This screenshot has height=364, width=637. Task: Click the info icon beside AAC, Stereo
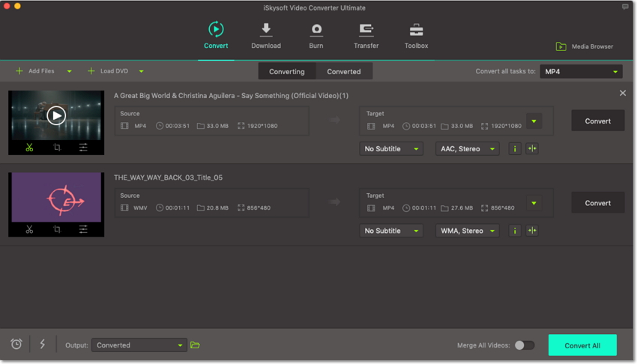[x=515, y=149]
